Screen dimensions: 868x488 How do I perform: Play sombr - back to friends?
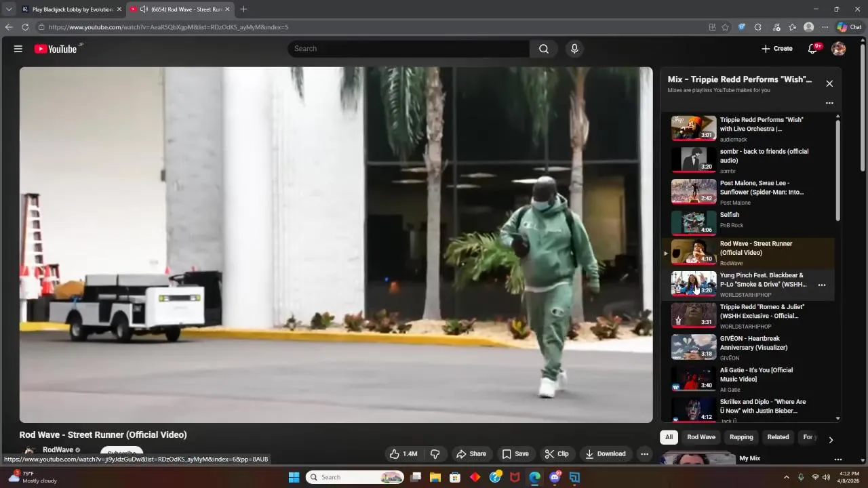749,160
